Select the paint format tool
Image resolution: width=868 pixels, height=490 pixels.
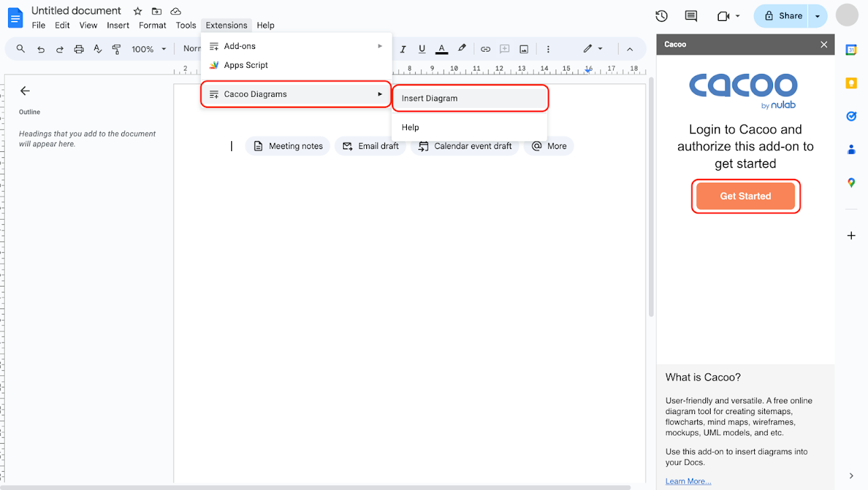pyautogui.click(x=117, y=49)
